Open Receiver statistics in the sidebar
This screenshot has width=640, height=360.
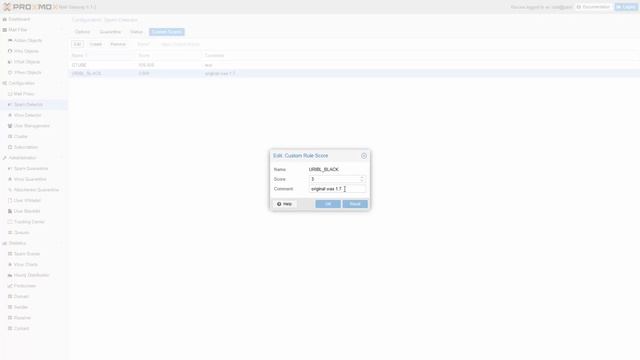[x=22, y=318]
